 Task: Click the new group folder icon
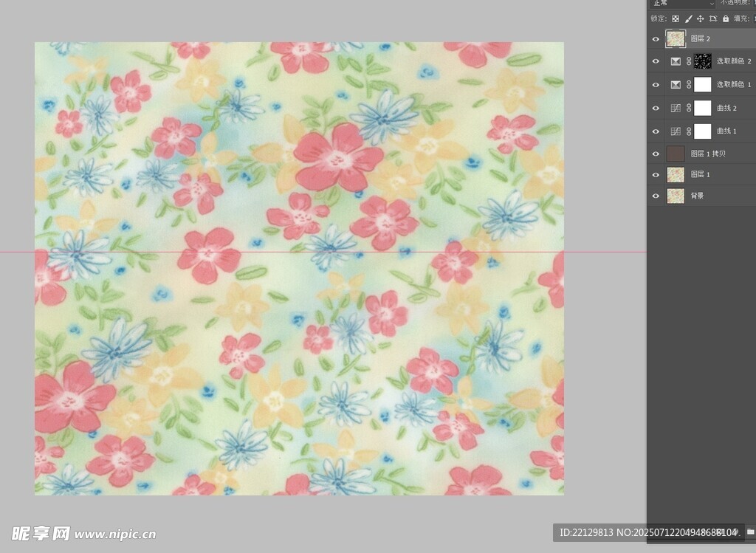click(750, 532)
